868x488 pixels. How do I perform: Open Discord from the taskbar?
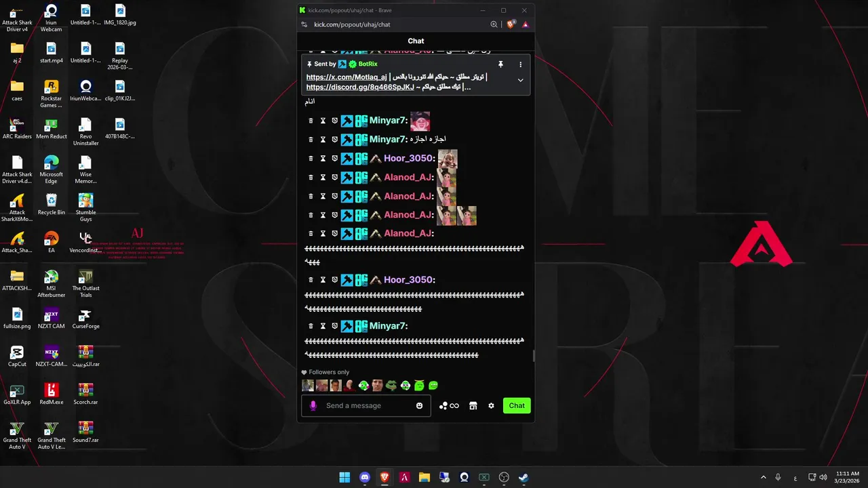point(365,477)
